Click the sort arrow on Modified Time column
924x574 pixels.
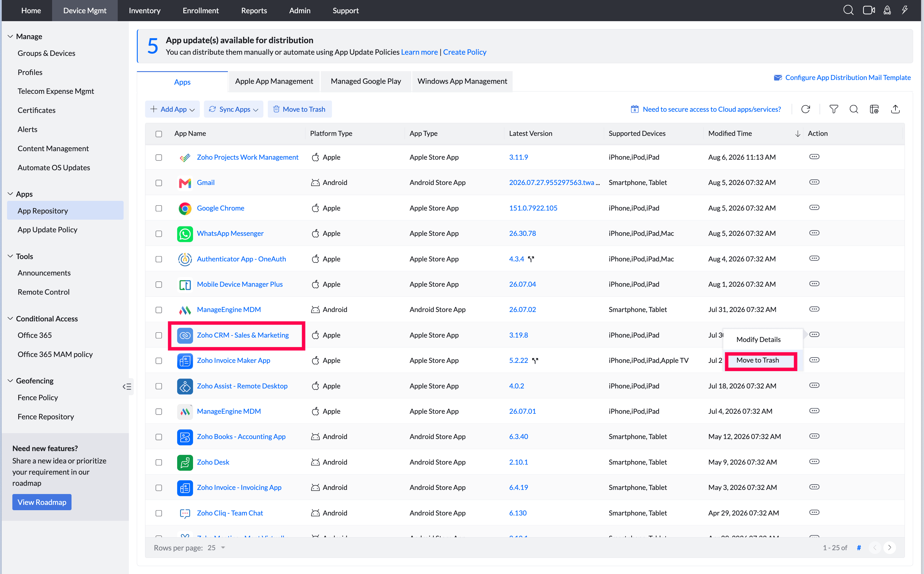pos(797,134)
